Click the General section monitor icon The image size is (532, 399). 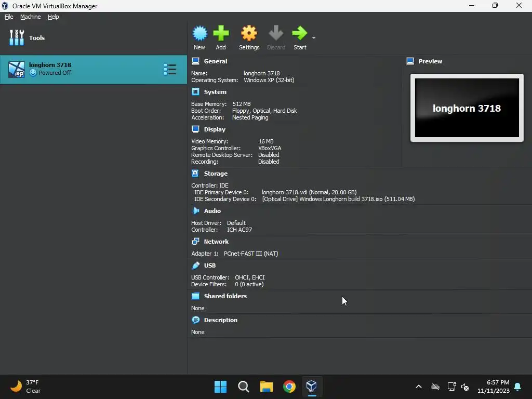195,61
